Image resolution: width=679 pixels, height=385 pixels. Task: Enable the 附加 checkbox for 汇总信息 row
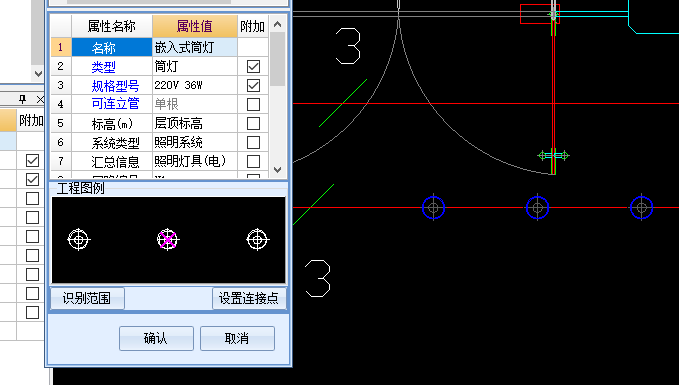pyautogui.click(x=253, y=162)
